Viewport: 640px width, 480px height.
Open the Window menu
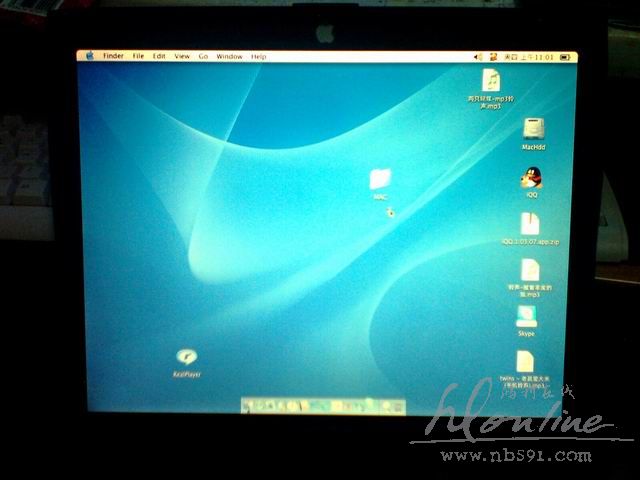[229, 56]
